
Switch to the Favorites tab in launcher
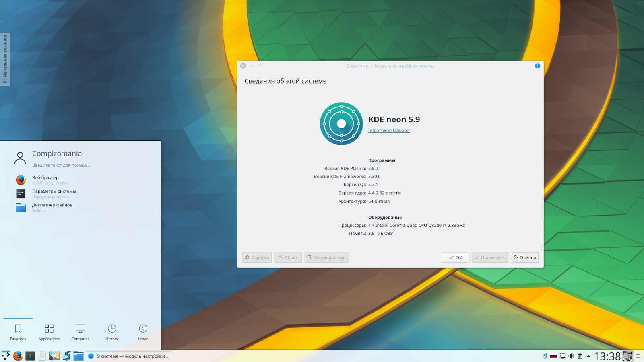coord(18,332)
